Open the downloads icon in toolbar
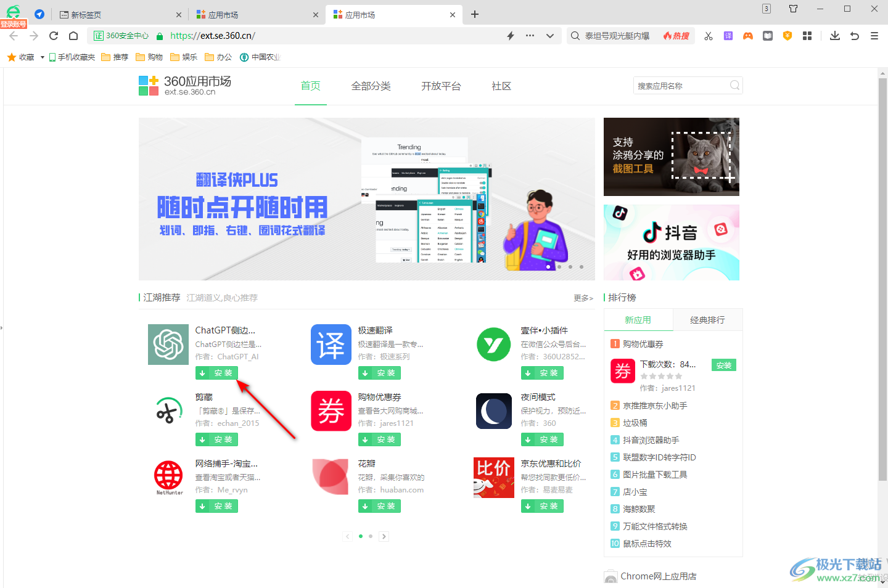888x588 pixels. pyautogui.click(x=835, y=36)
